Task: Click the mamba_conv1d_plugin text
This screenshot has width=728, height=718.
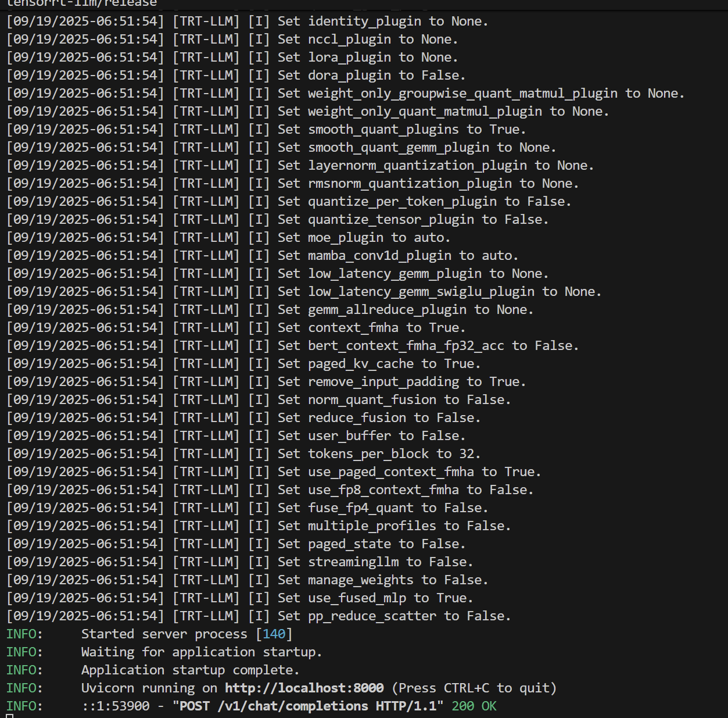Action: (379, 256)
